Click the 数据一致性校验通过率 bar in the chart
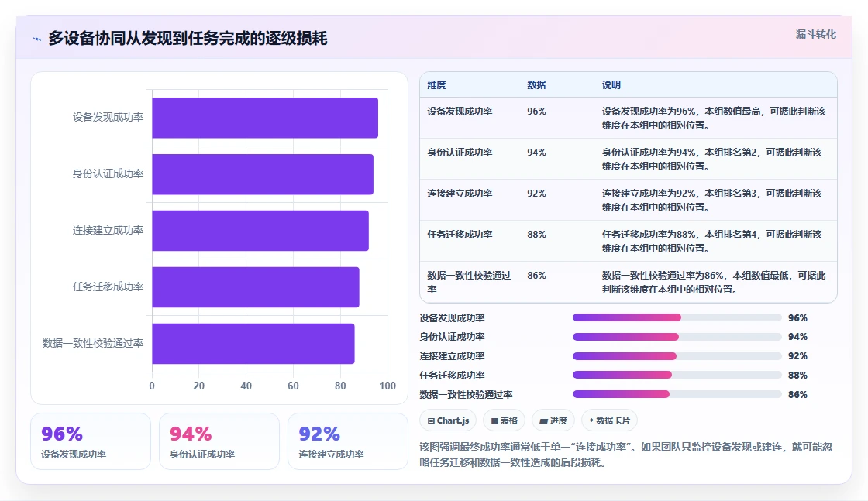 coord(253,343)
